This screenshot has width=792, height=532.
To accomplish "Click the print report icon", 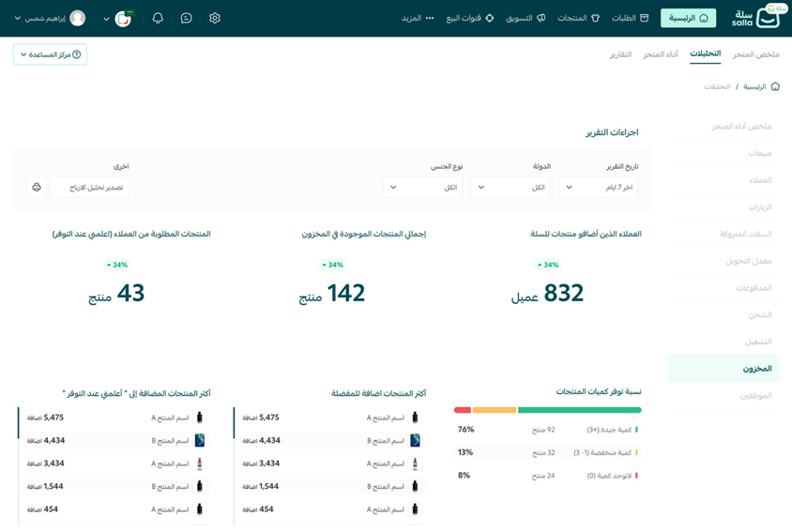I will pyautogui.click(x=37, y=188).
